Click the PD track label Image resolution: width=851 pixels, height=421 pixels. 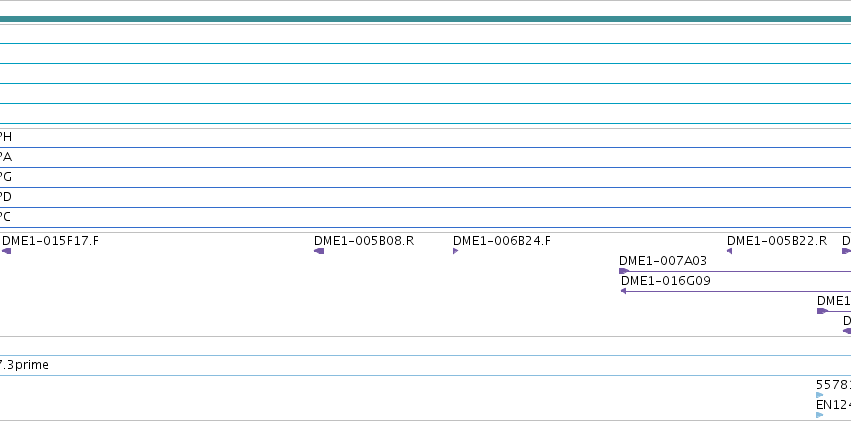coord(5,197)
